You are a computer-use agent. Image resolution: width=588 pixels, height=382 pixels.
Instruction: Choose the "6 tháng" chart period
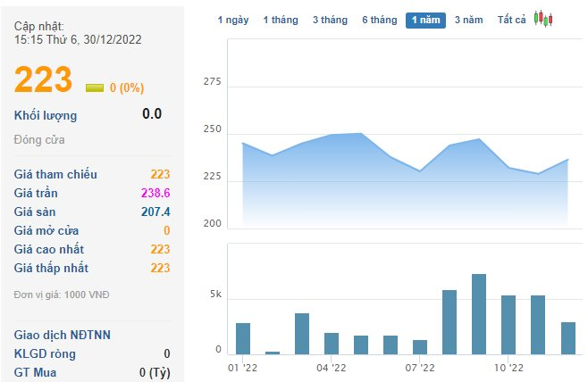pos(381,20)
